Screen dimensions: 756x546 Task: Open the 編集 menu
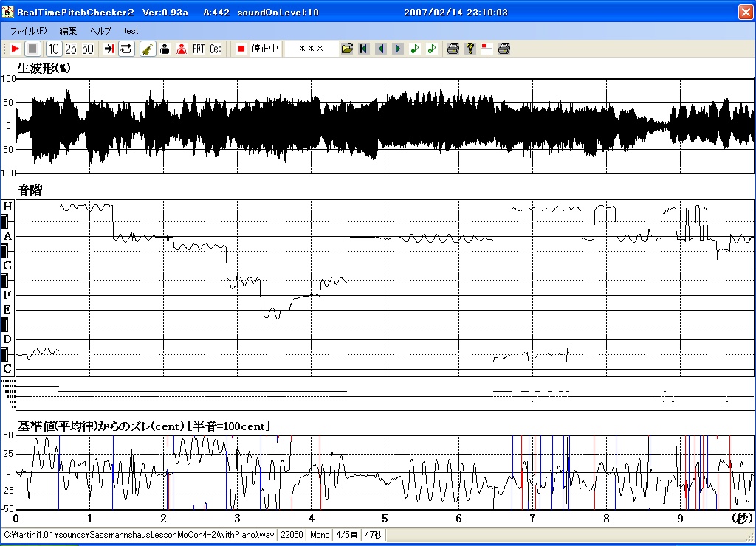tap(68, 31)
